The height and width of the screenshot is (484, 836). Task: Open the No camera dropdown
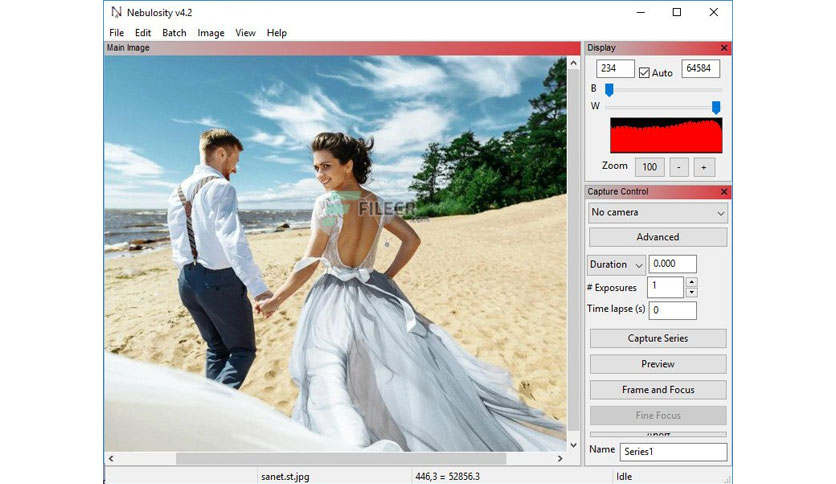coord(658,212)
